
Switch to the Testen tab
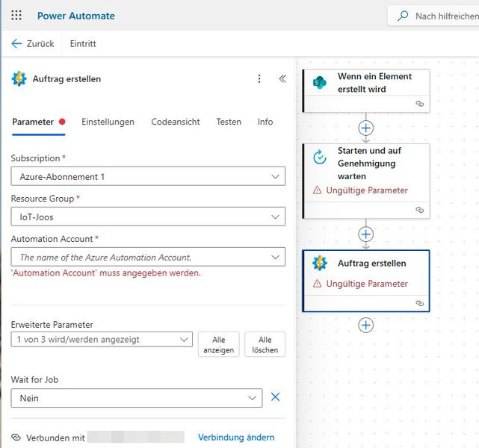229,122
